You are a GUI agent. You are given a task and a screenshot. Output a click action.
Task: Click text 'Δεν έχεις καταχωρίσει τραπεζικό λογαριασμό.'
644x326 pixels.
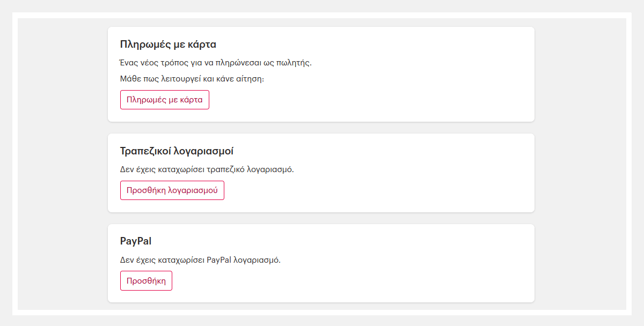click(207, 169)
